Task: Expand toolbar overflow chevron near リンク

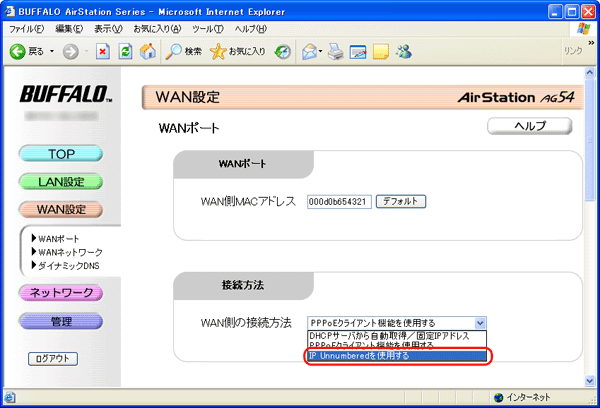Action: tap(591, 42)
